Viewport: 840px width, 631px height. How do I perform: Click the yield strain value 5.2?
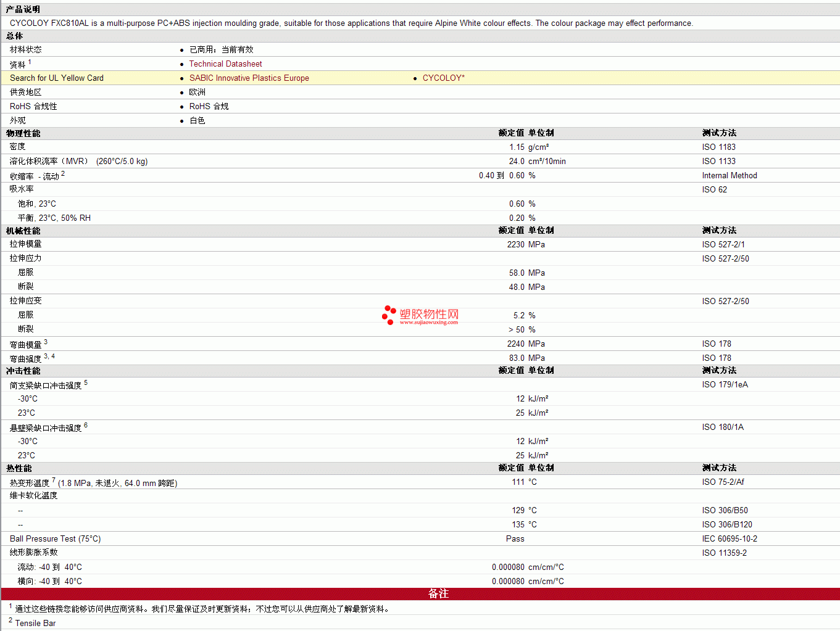[519, 316]
